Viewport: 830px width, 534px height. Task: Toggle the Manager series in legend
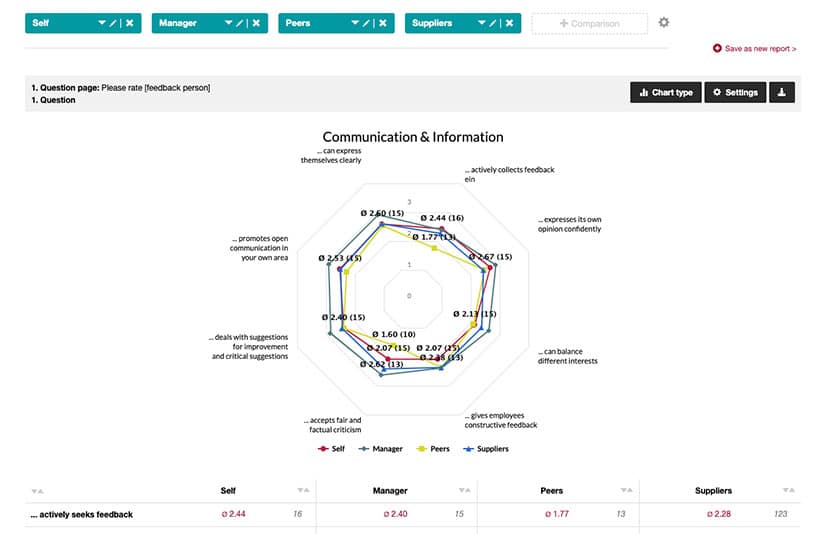[381, 449]
